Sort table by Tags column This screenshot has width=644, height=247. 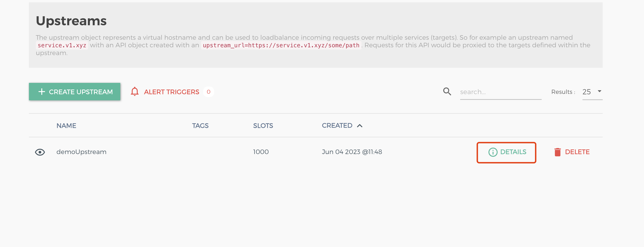pyautogui.click(x=200, y=126)
